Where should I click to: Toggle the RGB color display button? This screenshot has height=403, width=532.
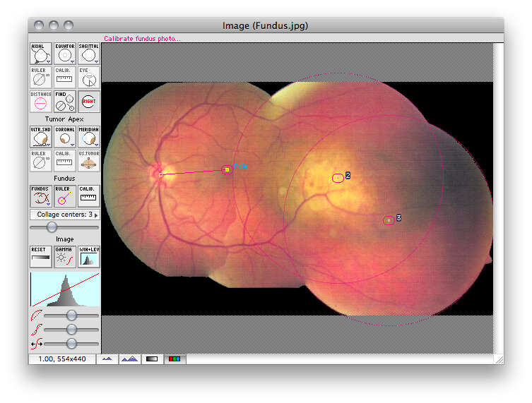pos(175,359)
